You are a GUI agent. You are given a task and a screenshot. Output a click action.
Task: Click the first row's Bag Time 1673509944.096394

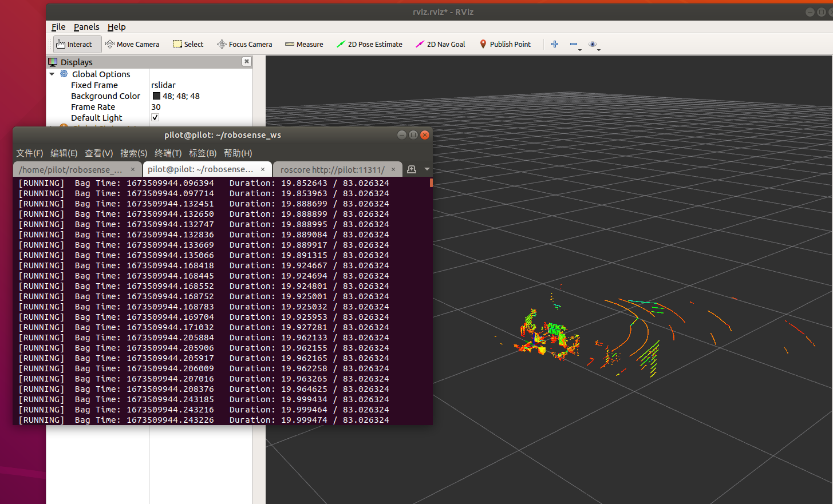pyautogui.click(x=171, y=183)
